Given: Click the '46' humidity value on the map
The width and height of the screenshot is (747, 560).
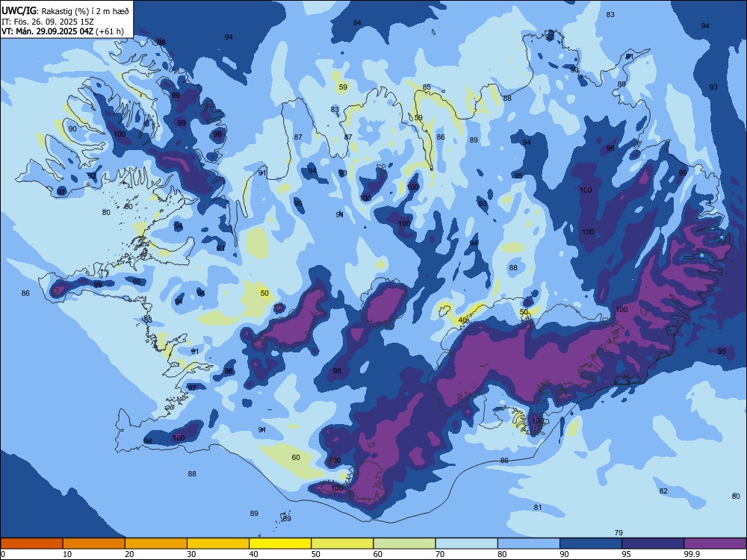Looking at the screenshot, I should click(462, 320).
